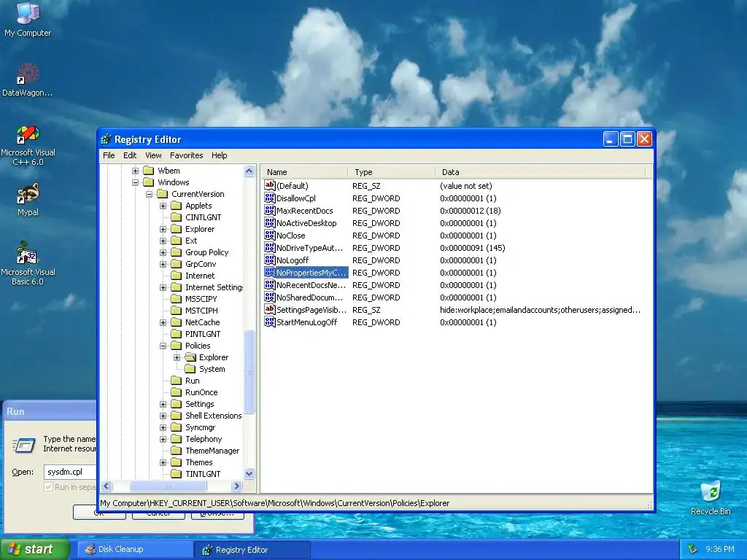This screenshot has width=747, height=560.
Task: Collapse the Windows tree node
Action: click(135, 182)
